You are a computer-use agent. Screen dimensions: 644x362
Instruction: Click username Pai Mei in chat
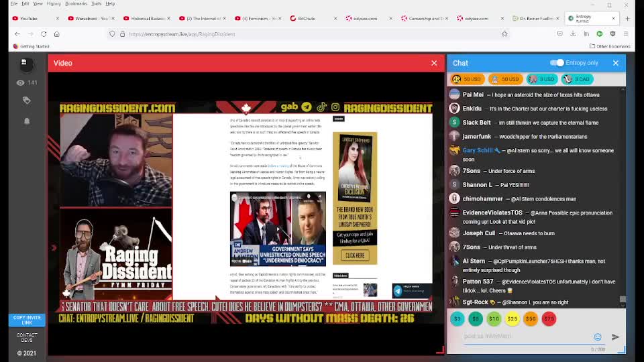(x=473, y=95)
